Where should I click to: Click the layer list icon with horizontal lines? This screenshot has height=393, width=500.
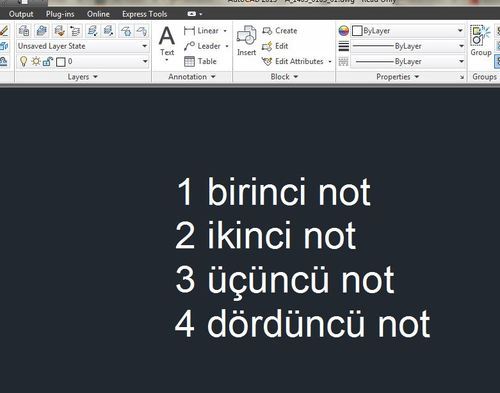click(75, 31)
